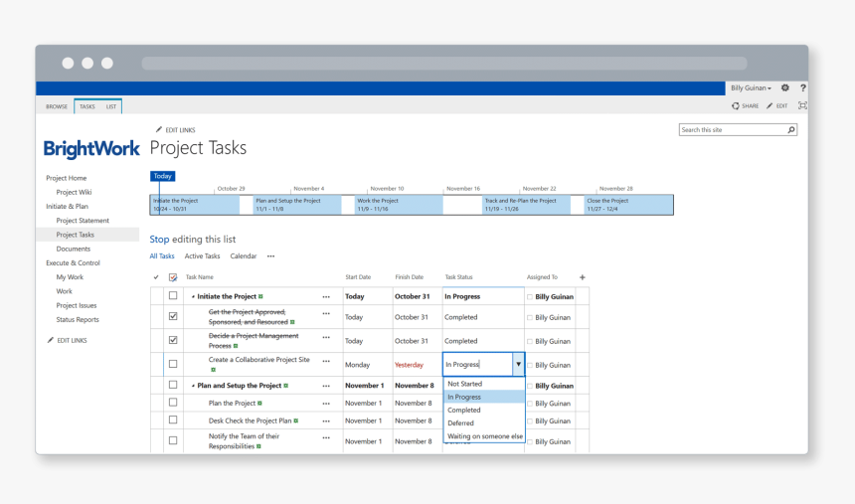Choose Waiting on someone else option
Viewport: 855px width, 504px height.
click(x=484, y=436)
